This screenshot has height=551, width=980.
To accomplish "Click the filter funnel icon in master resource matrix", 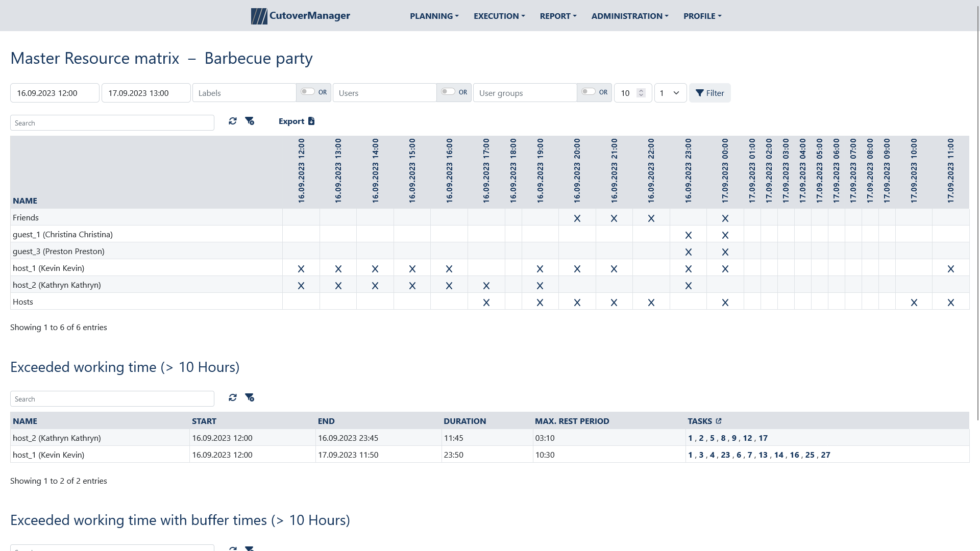I will coord(249,121).
